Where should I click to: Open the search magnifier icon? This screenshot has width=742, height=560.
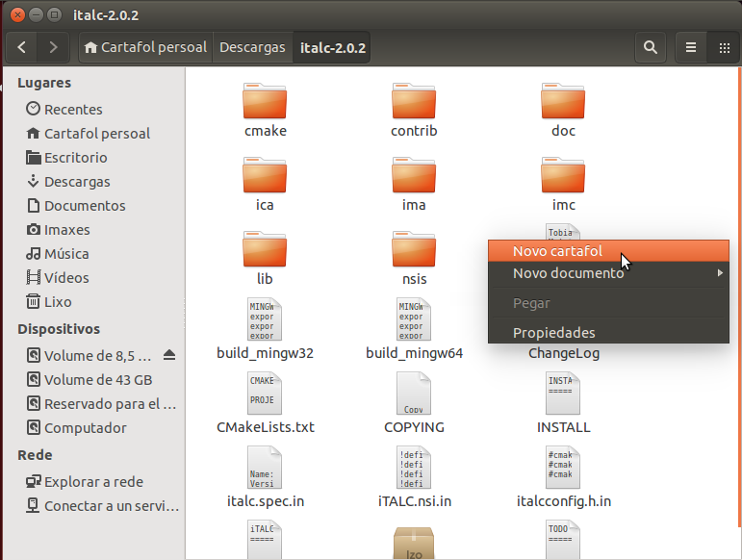(651, 47)
